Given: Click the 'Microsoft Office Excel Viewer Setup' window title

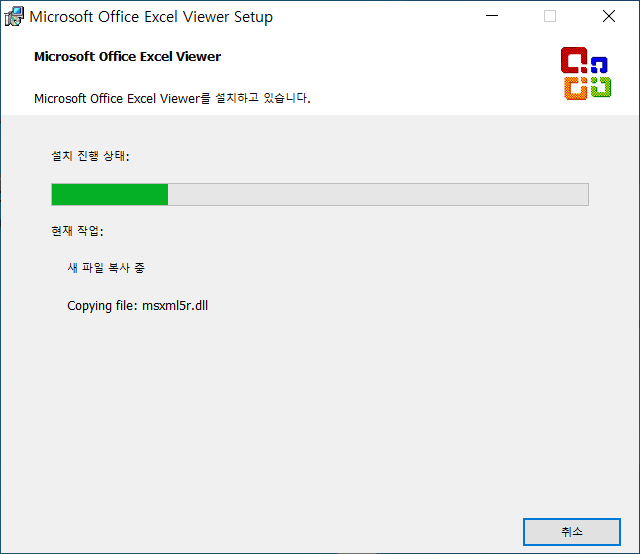Looking at the screenshot, I should pos(151,17).
